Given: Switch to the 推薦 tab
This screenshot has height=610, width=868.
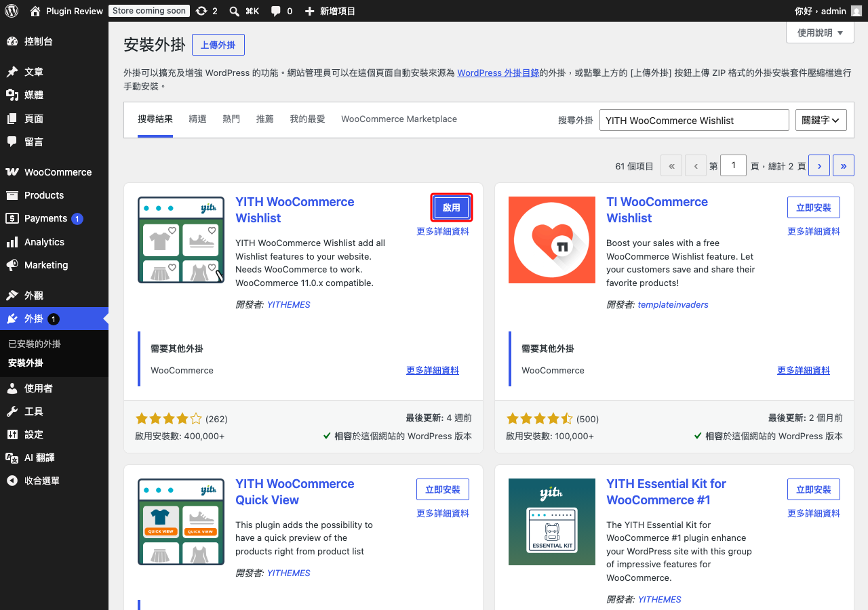Looking at the screenshot, I should [x=265, y=119].
